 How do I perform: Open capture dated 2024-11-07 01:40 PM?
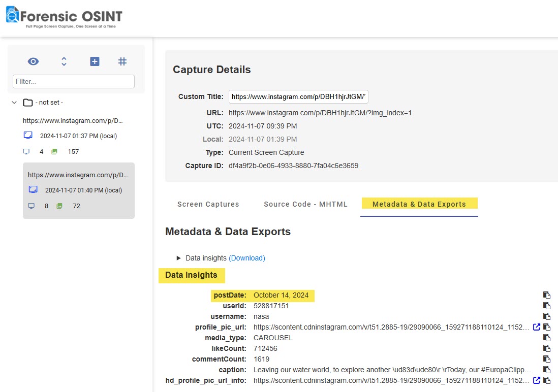pyautogui.click(x=83, y=190)
